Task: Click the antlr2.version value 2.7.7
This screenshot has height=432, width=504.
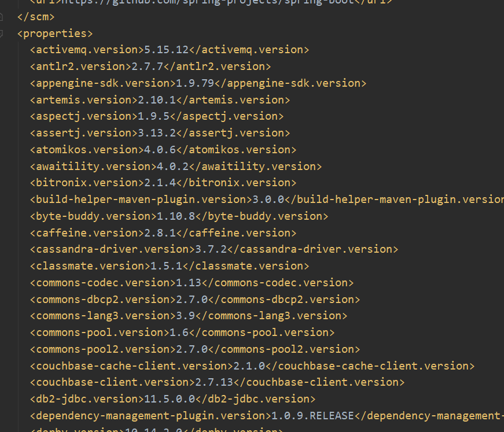Action: [147, 67]
